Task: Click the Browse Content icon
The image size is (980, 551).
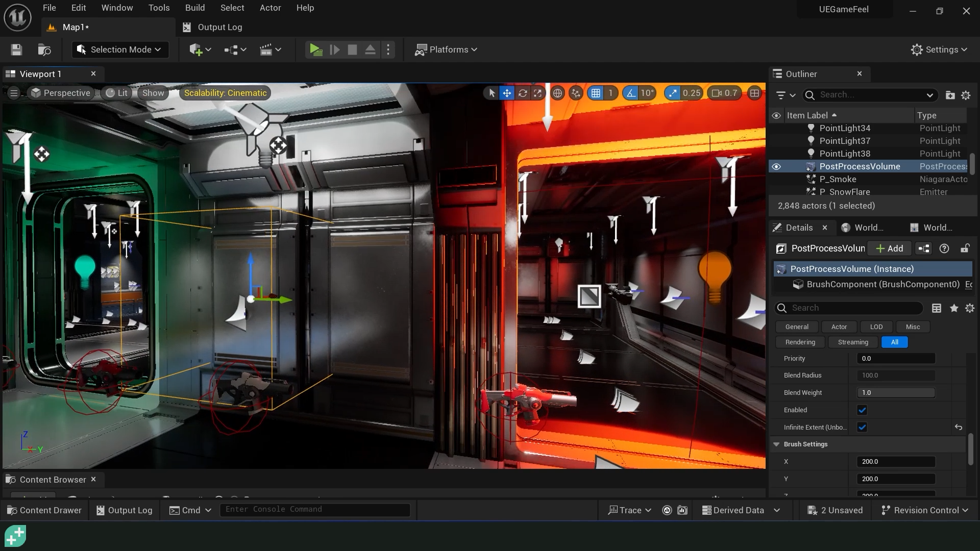Action: tap(44, 49)
